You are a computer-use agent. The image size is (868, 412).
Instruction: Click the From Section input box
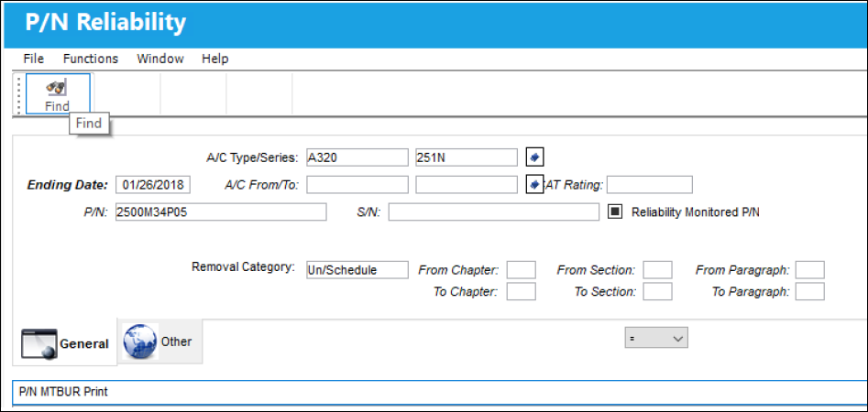click(657, 270)
